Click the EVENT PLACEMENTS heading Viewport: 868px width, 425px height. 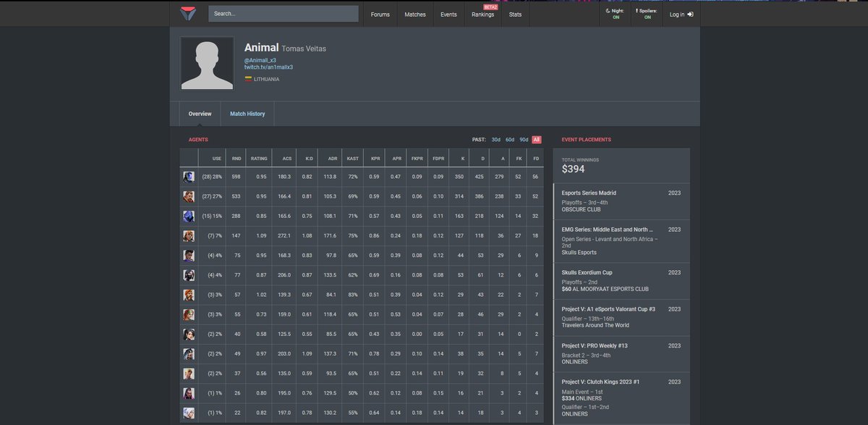click(x=586, y=139)
